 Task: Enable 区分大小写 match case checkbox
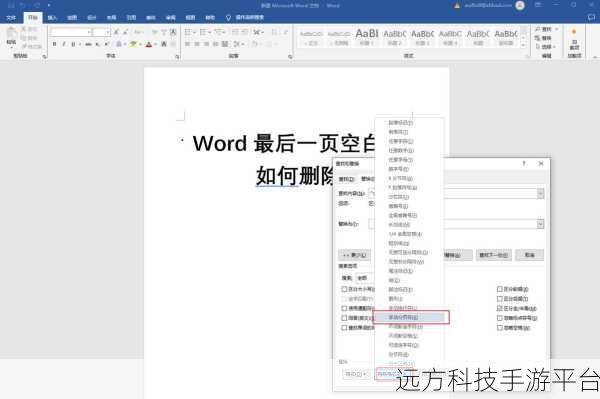coord(344,289)
